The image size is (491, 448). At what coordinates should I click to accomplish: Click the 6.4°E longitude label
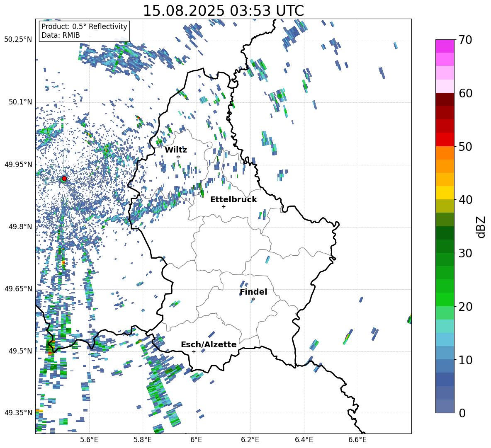click(304, 440)
